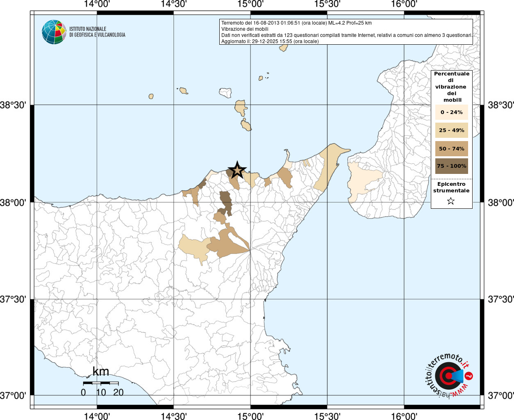Click the km scale bar
The image size is (514, 420).
(x=101, y=383)
